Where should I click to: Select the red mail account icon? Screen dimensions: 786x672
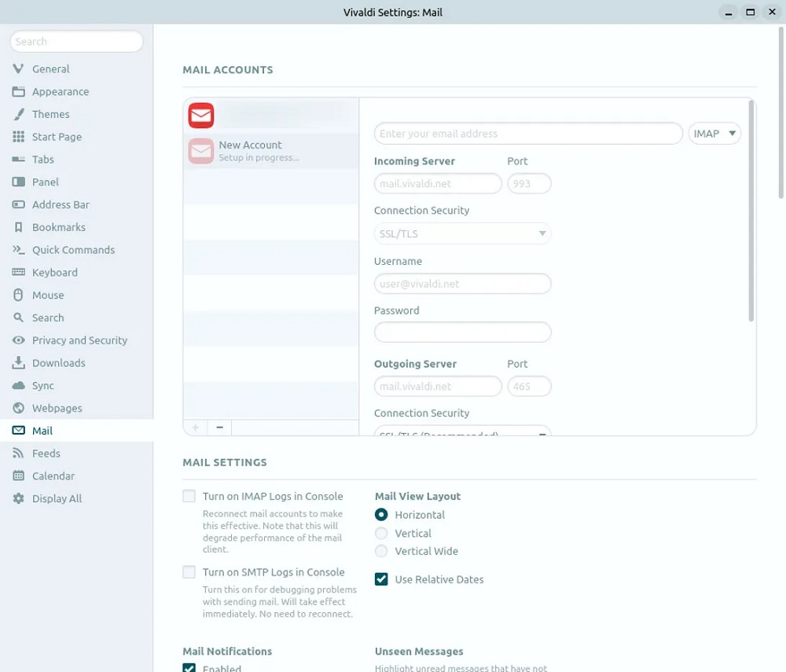(201, 116)
